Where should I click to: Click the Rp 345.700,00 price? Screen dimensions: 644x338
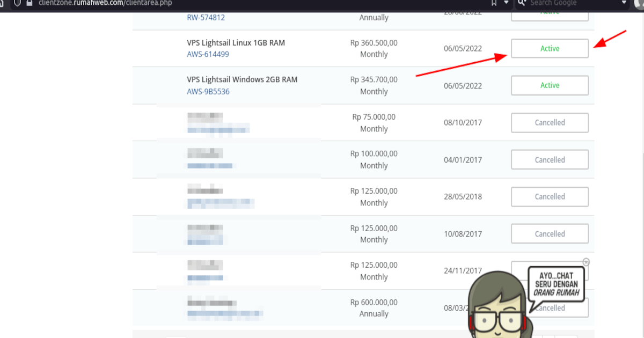click(374, 79)
